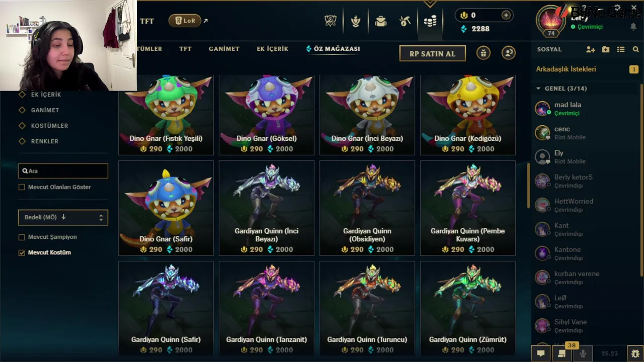The width and height of the screenshot is (644, 362).
Task: Enable Mevcut Olanları Göster checkbox
Action: pos(22,187)
